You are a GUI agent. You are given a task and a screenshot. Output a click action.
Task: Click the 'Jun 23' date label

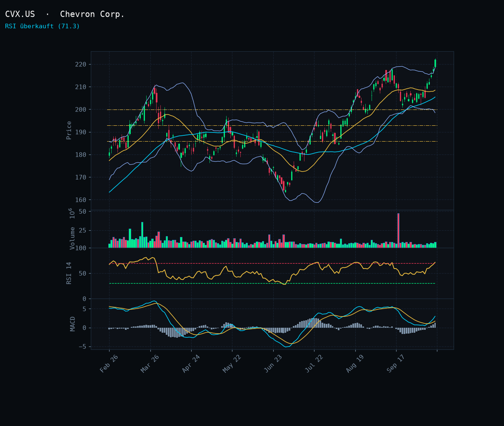click(x=273, y=364)
